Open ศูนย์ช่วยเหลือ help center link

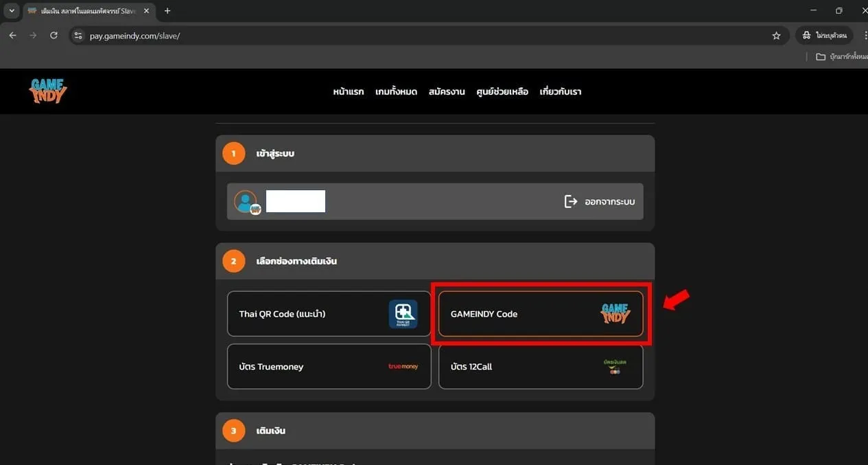[502, 92]
